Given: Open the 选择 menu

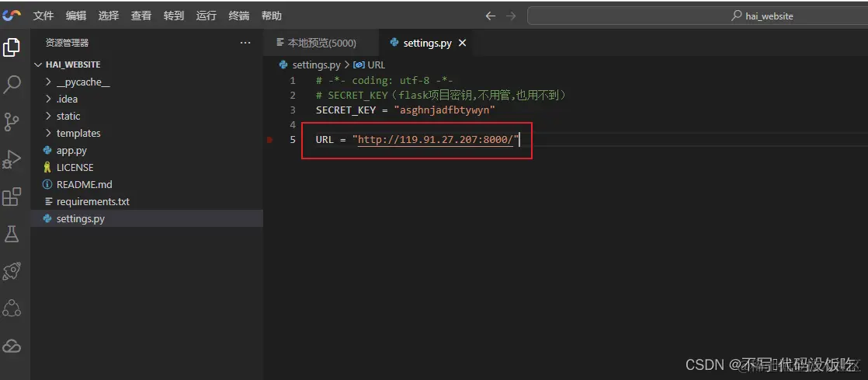Looking at the screenshot, I should coord(109,16).
